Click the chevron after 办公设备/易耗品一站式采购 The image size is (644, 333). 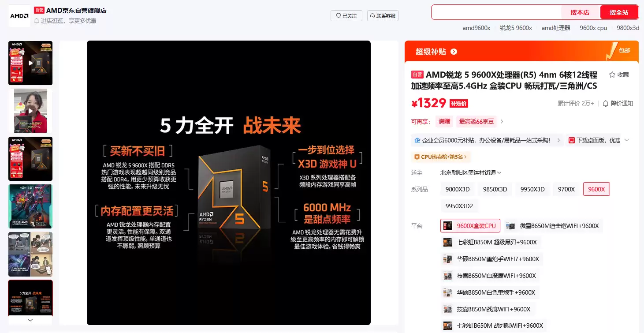558,140
